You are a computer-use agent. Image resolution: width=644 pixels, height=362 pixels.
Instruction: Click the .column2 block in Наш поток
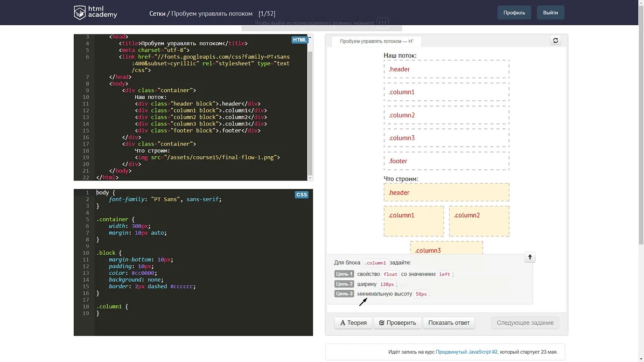(x=446, y=115)
